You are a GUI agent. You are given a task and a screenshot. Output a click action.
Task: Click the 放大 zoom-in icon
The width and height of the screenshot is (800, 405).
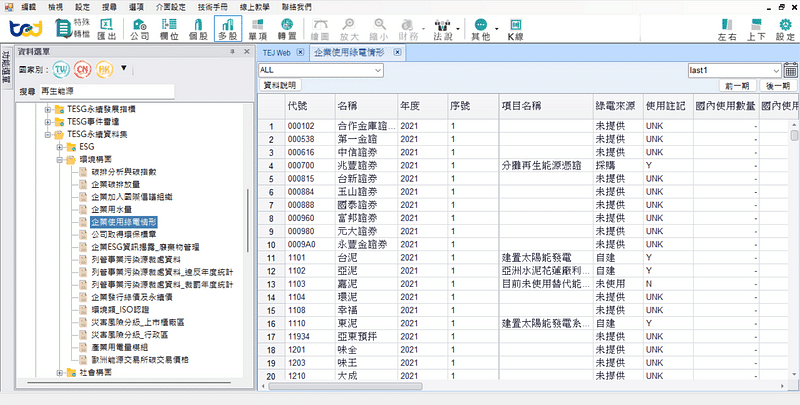tap(349, 29)
